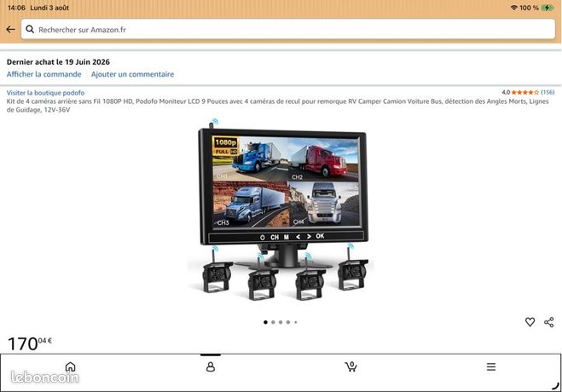Open the share icon
This screenshot has height=392, width=562.
point(548,322)
